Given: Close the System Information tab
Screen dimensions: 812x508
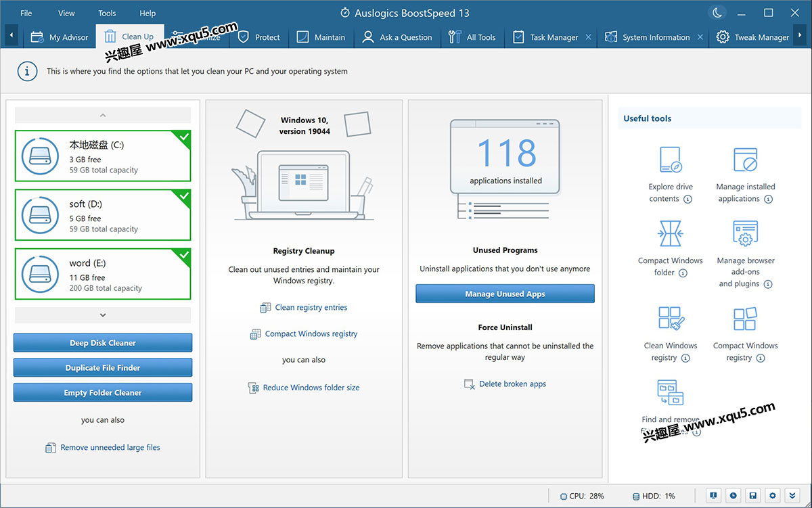Looking at the screenshot, I should click(x=700, y=37).
